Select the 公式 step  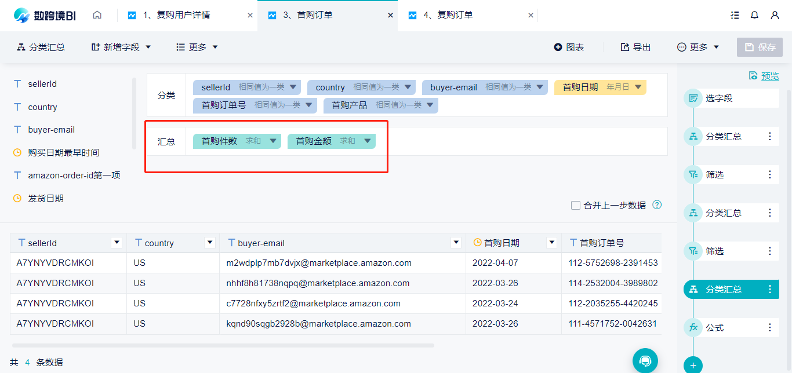[x=731, y=328]
